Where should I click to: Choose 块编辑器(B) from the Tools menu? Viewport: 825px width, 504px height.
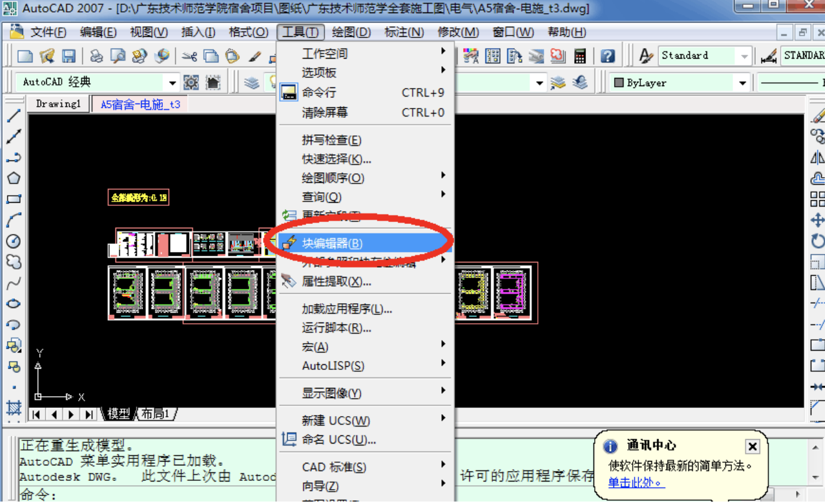tap(365, 243)
